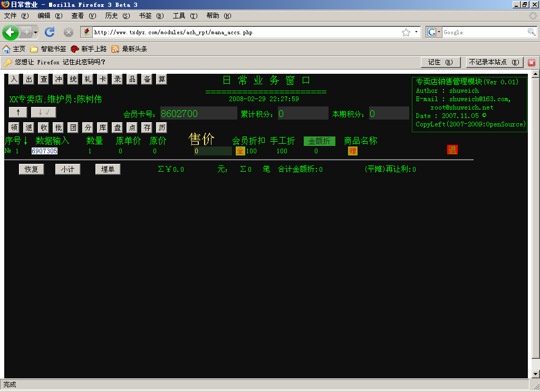Click the 存 save button
This screenshot has width=540, height=392.
(x=147, y=128)
